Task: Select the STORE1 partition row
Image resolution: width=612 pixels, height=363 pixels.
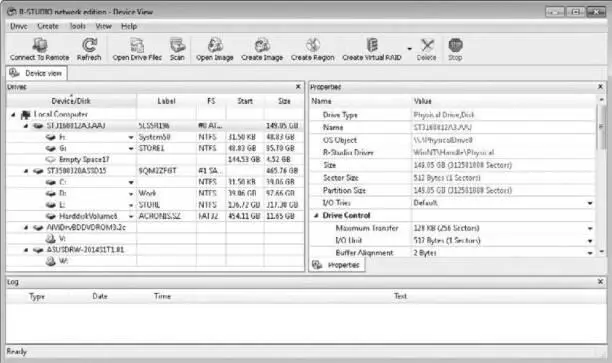Action: tap(155, 148)
